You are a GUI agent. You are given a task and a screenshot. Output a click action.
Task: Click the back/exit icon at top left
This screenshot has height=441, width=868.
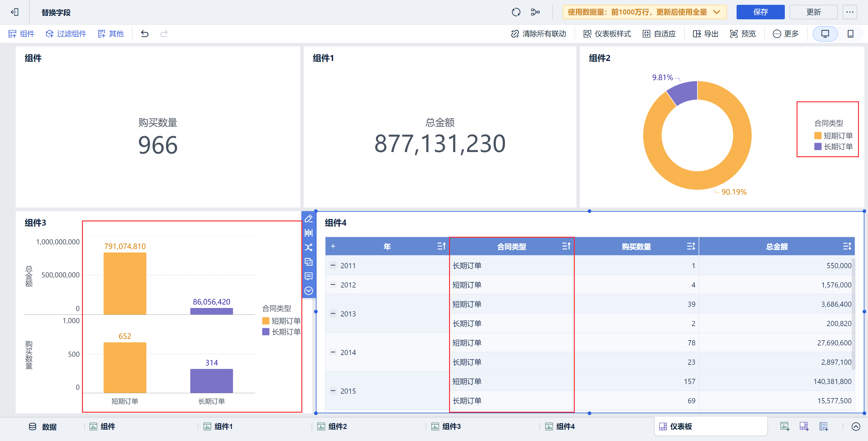[x=14, y=12]
